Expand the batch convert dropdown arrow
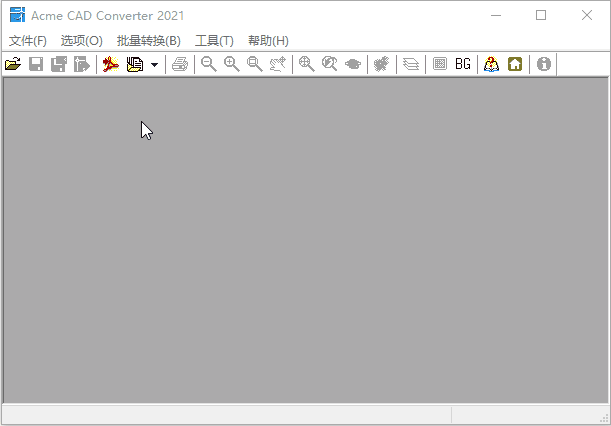The width and height of the screenshot is (611, 426). (155, 64)
